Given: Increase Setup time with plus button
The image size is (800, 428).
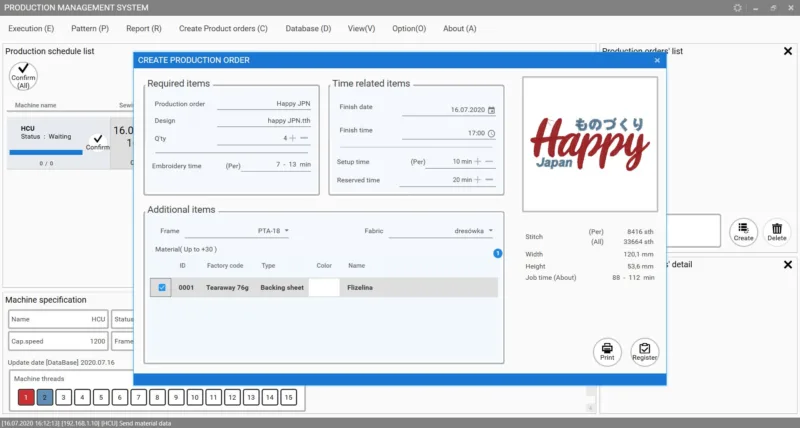Looking at the screenshot, I should coord(478,161).
